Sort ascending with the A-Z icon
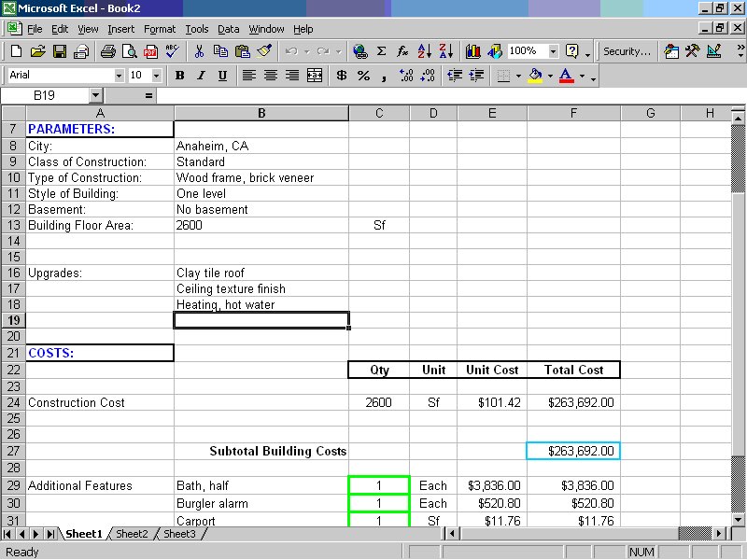Viewport: 747px width, 560px height. click(424, 51)
